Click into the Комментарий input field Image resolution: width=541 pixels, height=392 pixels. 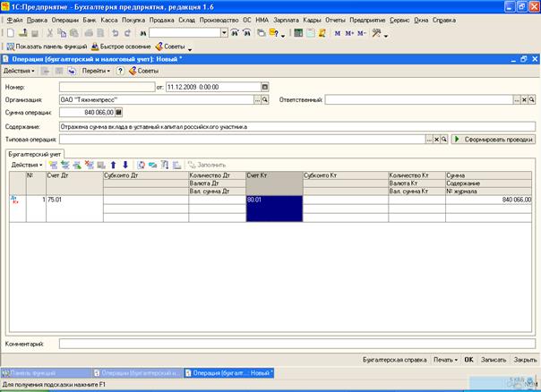296,343
